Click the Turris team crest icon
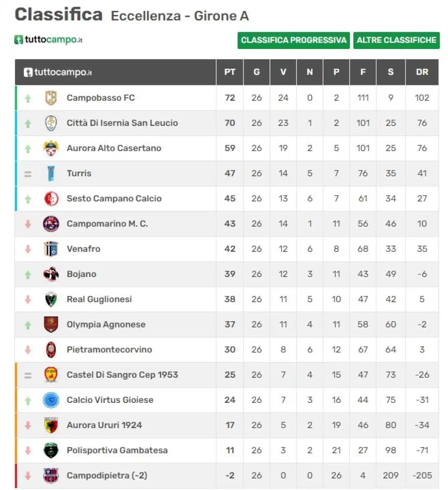This screenshot has height=490, width=448. (51, 173)
